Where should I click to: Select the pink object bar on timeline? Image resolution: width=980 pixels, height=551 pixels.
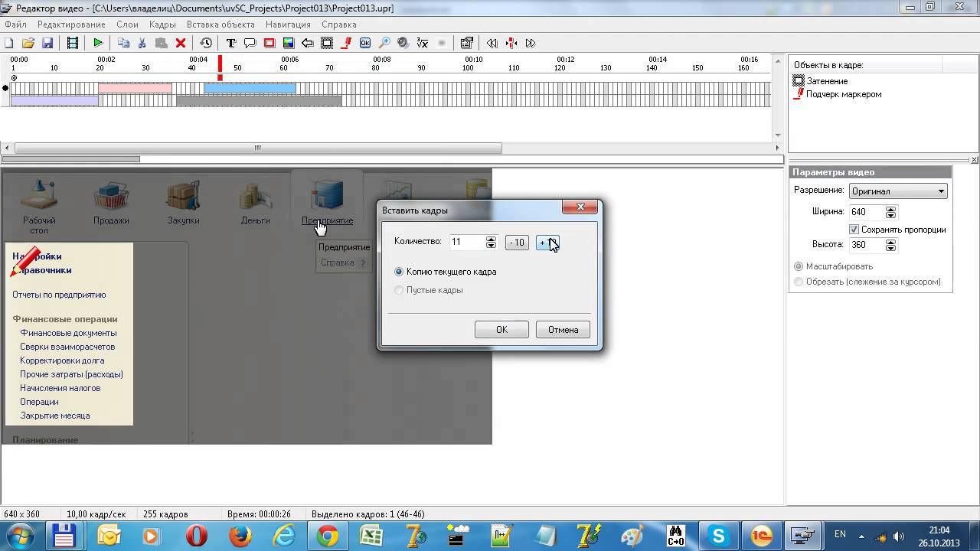click(x=135, y=88)
